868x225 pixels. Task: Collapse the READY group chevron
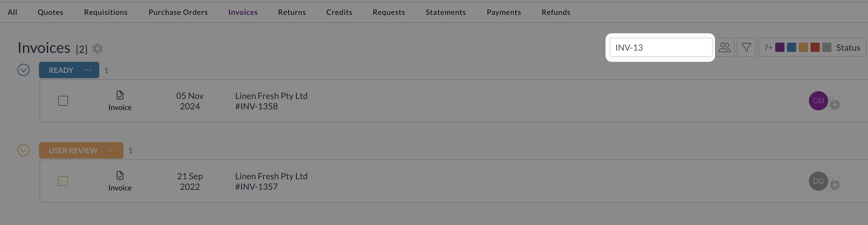(x=24, y=70)
